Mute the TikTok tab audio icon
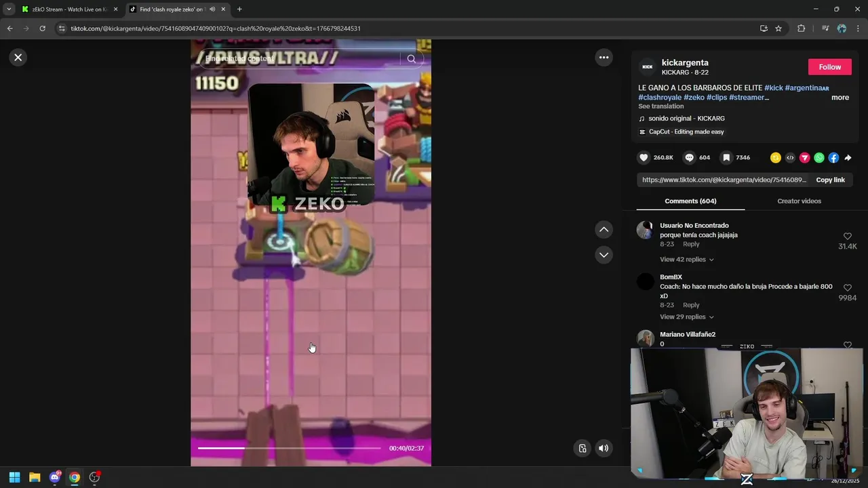The image size is (868, 488). tap(212, 9)
